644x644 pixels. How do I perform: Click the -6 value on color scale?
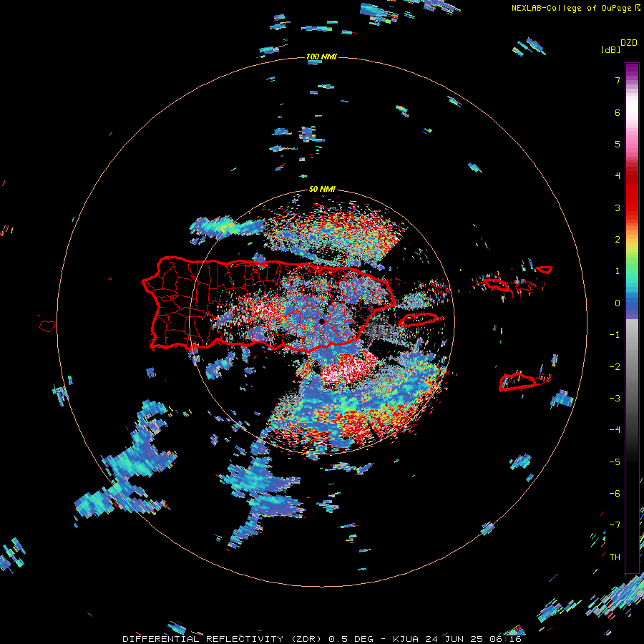pos(615,494)
